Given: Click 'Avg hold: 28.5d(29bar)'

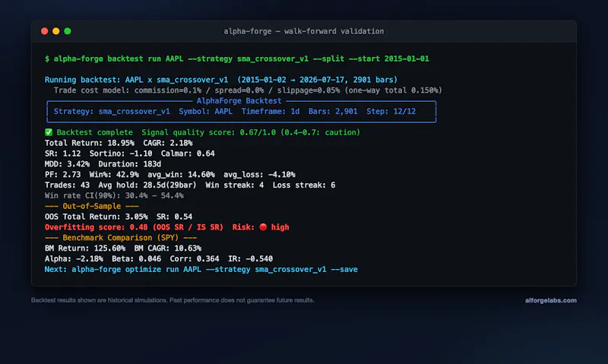Looking at the screenshot, I should pos(147,185).
